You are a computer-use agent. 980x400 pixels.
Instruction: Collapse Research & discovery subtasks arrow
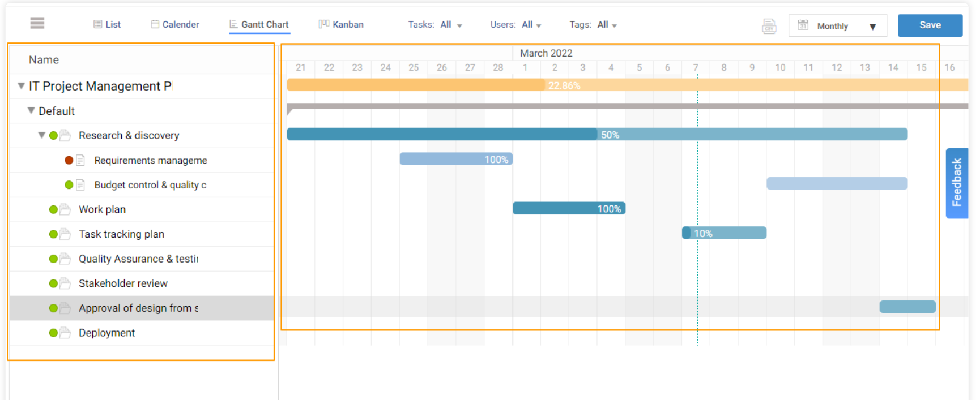tap(41, 135)
